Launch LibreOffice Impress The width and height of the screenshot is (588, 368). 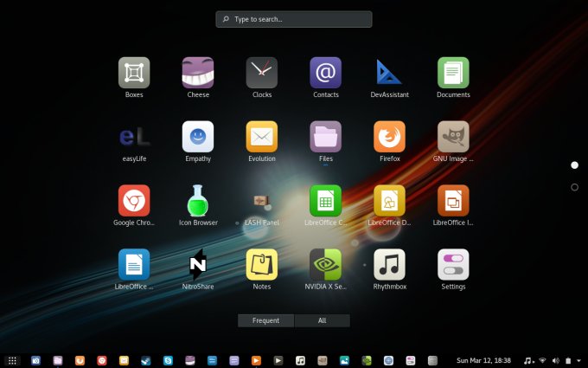coord(453,201)
